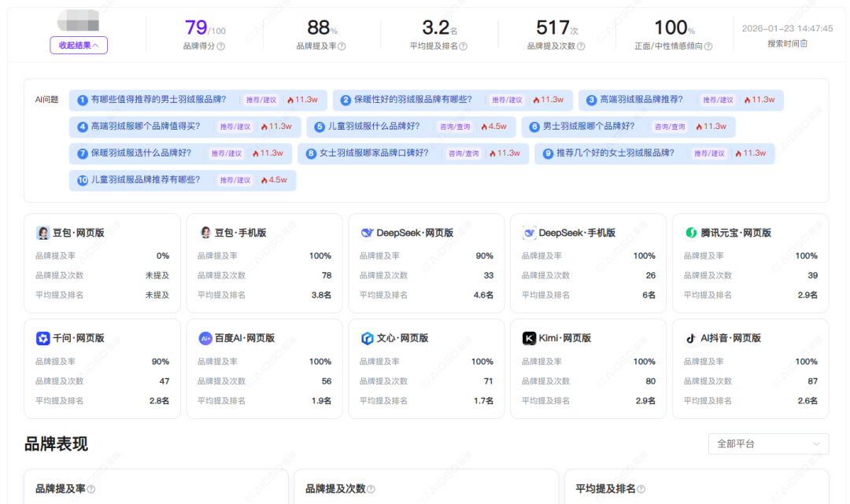
Task: Click the 百度AI·网页版 logo icon
Action: pos(205,338)
